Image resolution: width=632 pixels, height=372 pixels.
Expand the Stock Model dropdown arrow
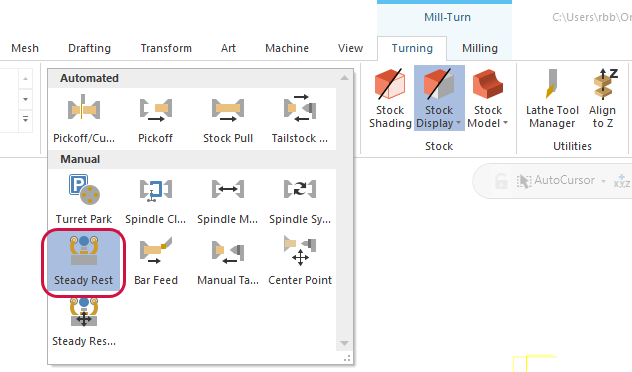tap(505, 123)
